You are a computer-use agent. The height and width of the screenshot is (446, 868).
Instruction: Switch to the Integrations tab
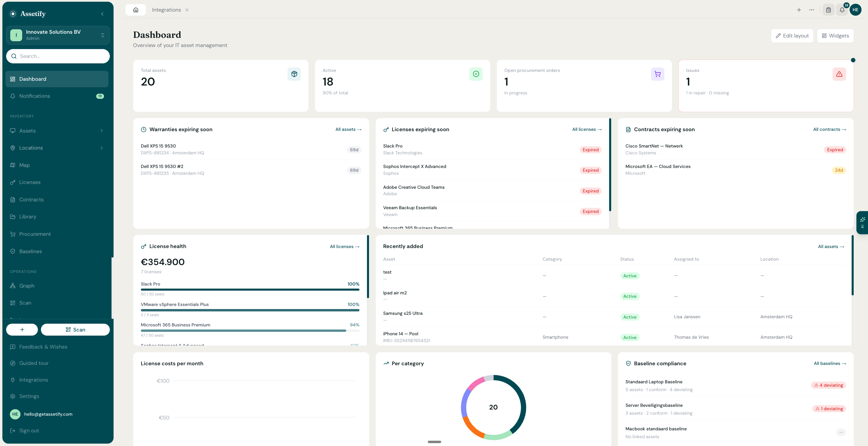pyautogui.click(x=166, y=10)
